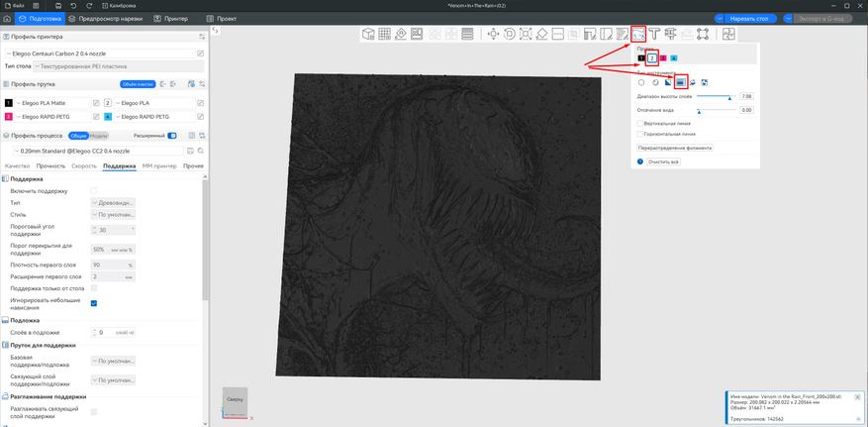Uncheck Игнорировать небольшие нависания checkbox
868x427 pixels.
tap(94, 303)
